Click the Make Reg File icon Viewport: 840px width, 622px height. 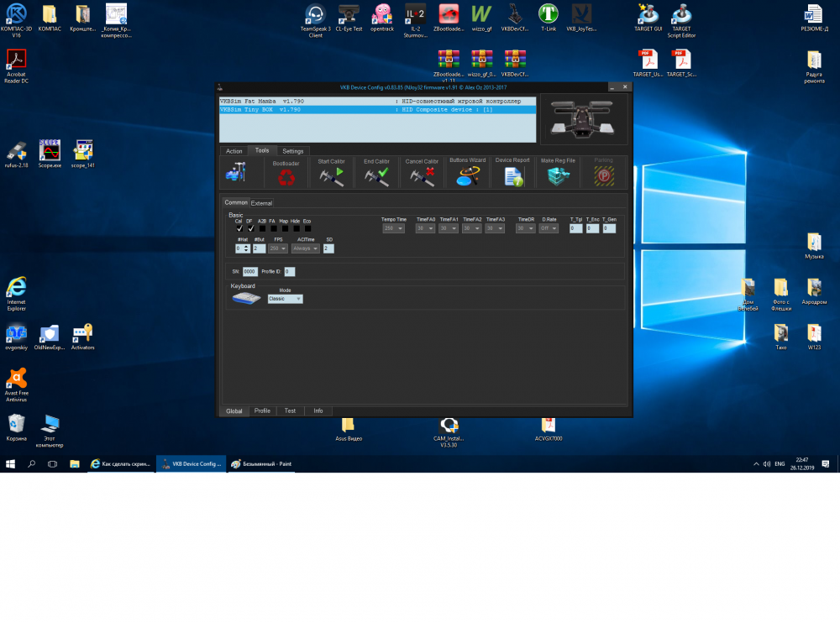(558, 176)
